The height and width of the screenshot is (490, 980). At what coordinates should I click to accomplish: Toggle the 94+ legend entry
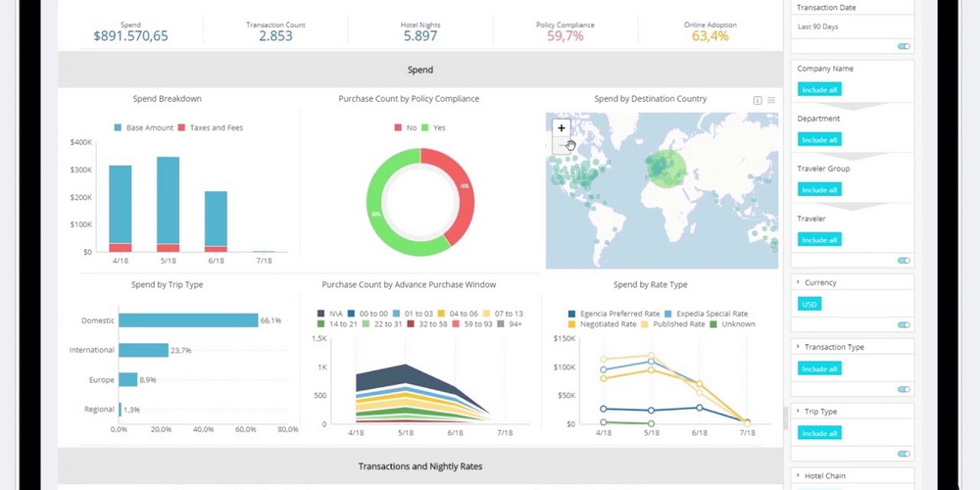[x=510, y=323]
